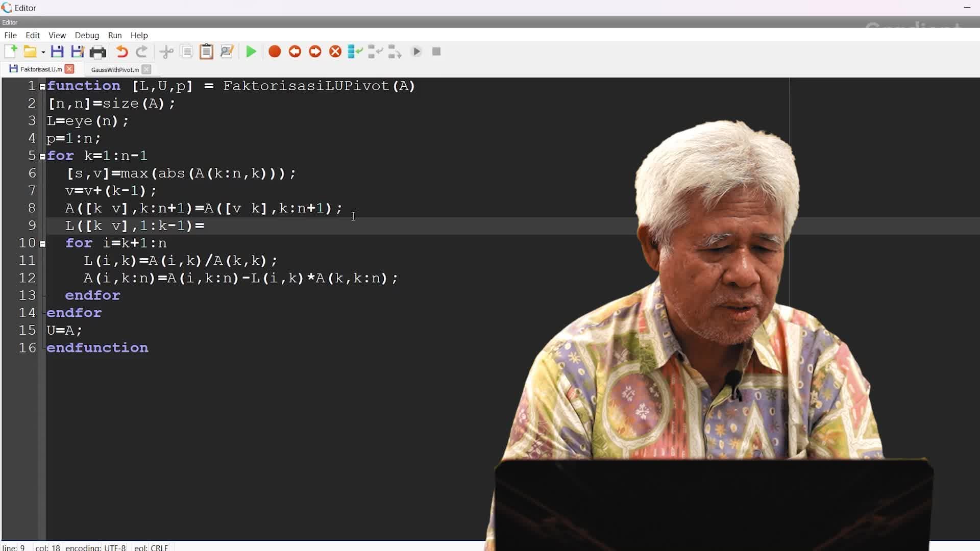Click the Stop red record button

[x=274, y=52]
